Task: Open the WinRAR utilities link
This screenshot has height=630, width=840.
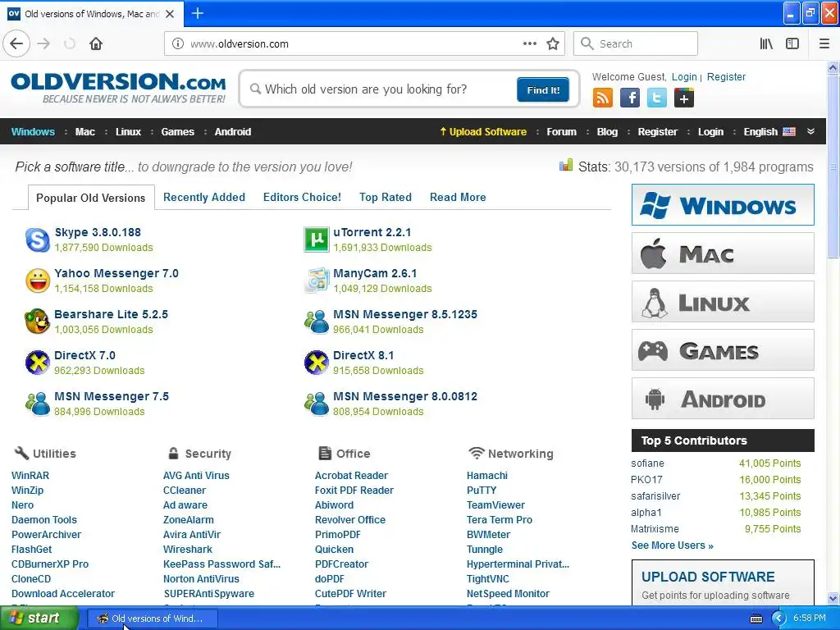Action: [30, 475]
